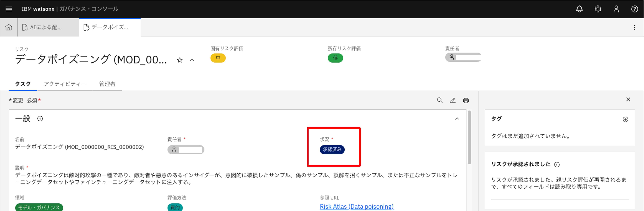Close the right side panel
Screen dimensions: 644x211
pyautogui.click(x=628, y=99)
